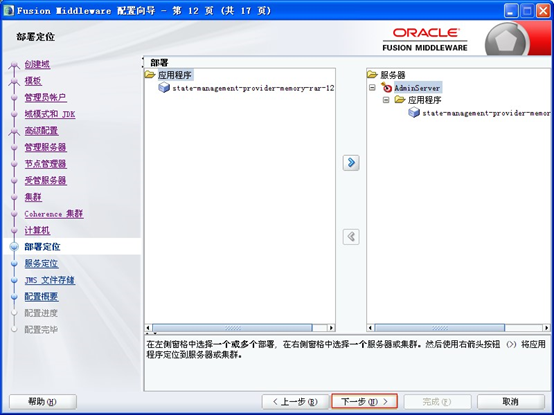Click left pane scrollbar right arrow
554x415 pixels.
pyautogui.click(x=331, y=328)
